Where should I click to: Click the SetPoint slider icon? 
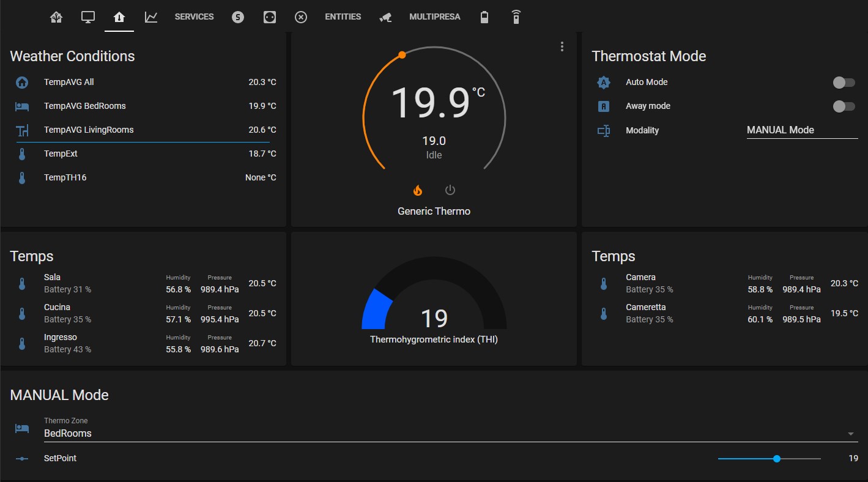pyautogui.click(x=22, y=458)
